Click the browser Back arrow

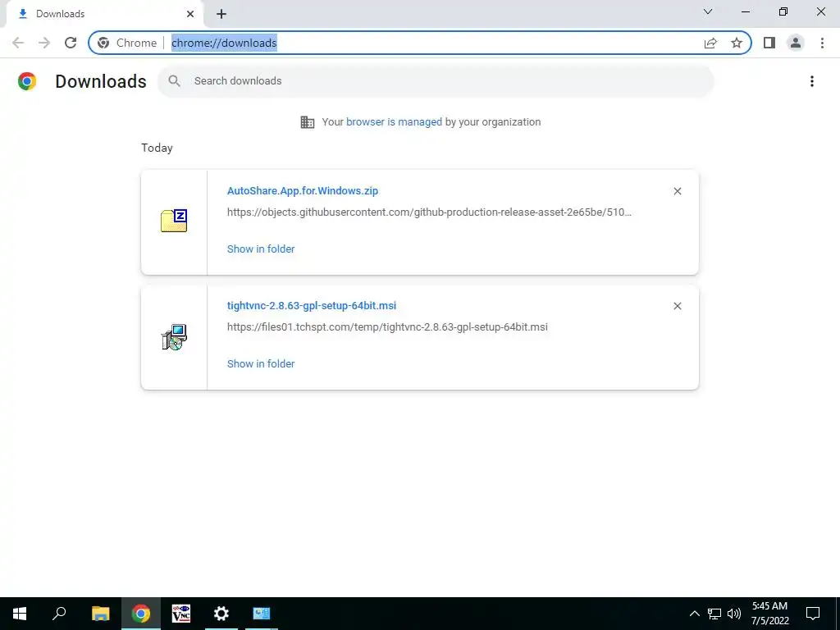[x=18, y=43]
